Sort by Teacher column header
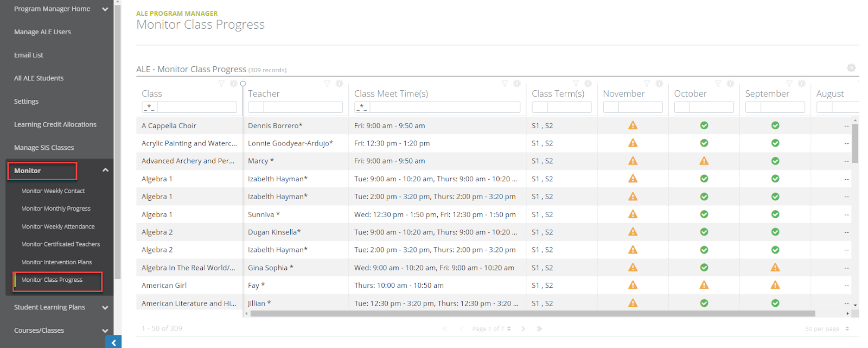 click(264, 93)
